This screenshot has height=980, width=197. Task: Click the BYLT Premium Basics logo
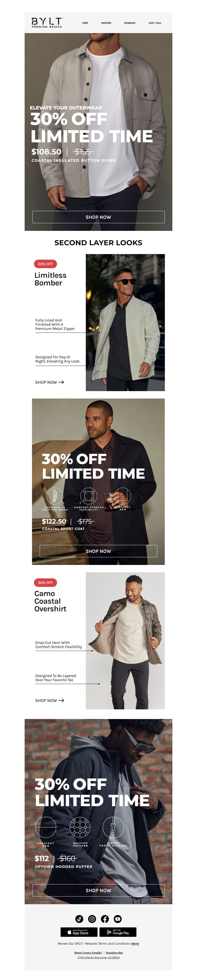[47, 22]
